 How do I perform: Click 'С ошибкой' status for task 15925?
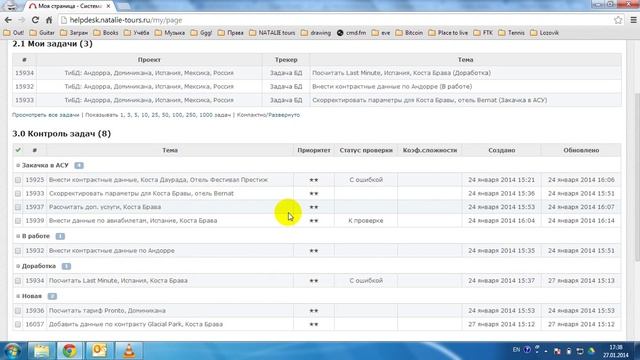[x=366, y=180]
